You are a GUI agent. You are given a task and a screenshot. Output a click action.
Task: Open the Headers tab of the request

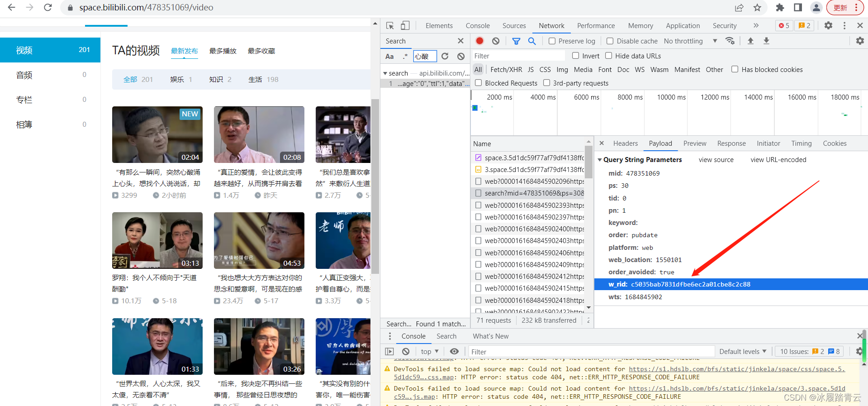click(x=625, y=143)
